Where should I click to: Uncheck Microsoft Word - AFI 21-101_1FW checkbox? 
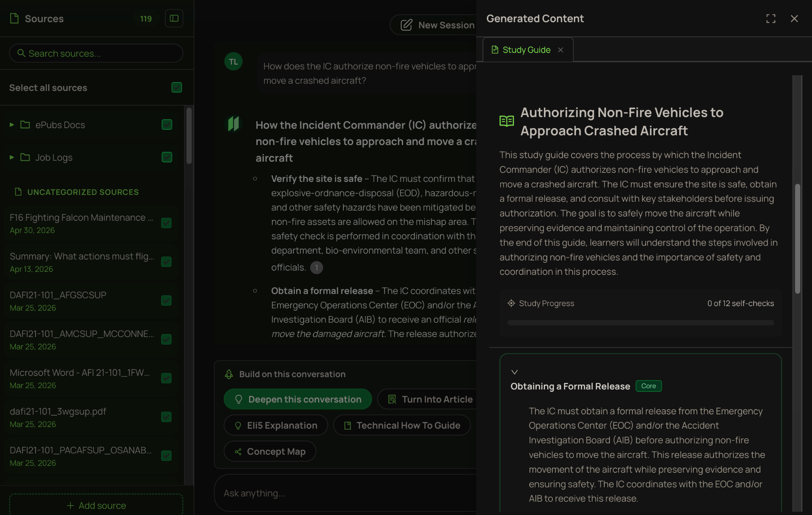167,378
